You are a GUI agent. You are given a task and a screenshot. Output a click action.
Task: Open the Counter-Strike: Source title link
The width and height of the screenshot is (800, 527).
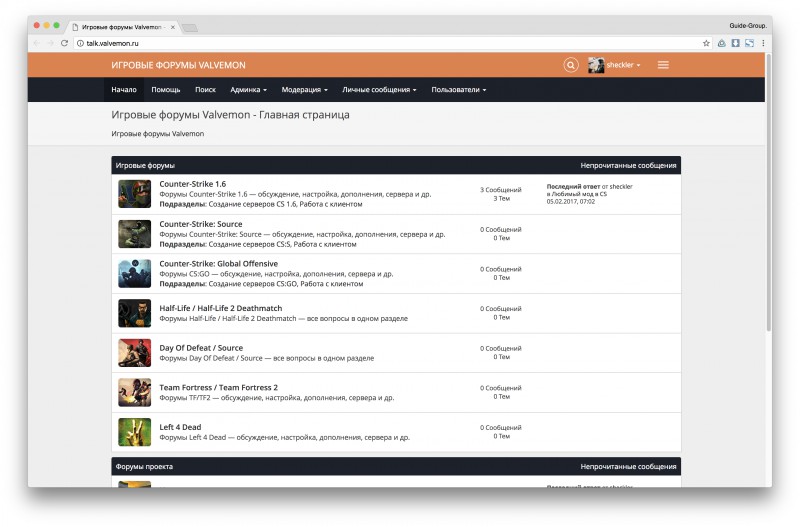coord(201,224)
